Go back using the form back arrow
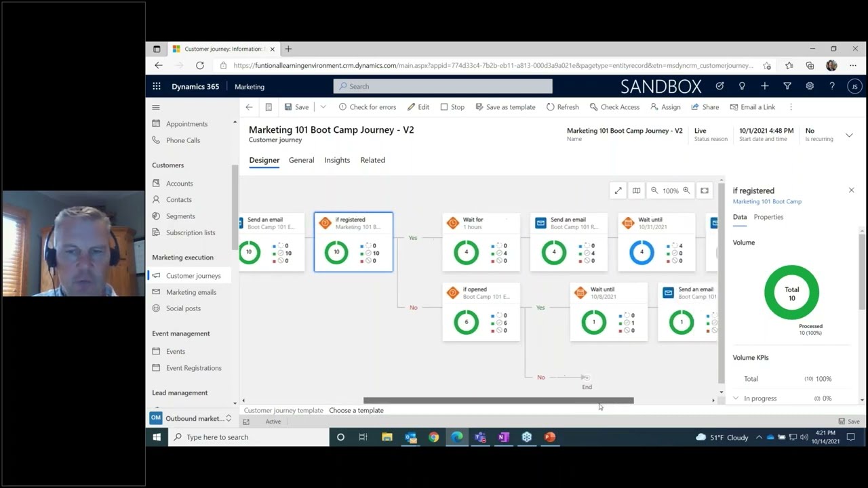Image resolution: width=868 pixels, height=488 pixels. [249, 107]
